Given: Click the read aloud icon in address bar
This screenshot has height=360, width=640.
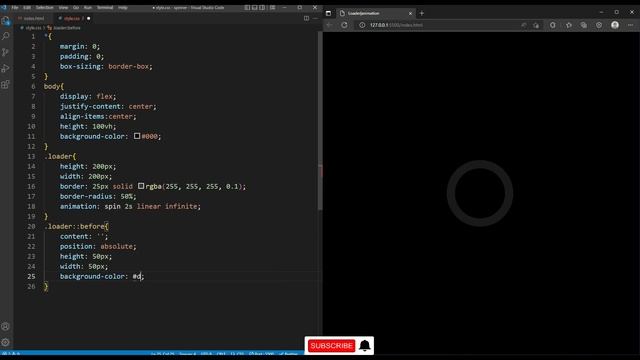Looking at the screenshot, I should [524, 25].
